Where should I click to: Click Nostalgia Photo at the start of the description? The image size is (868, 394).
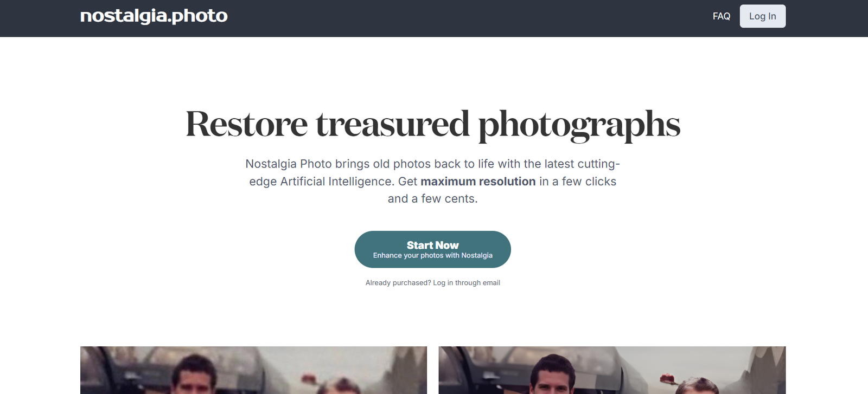coord(289,164)
